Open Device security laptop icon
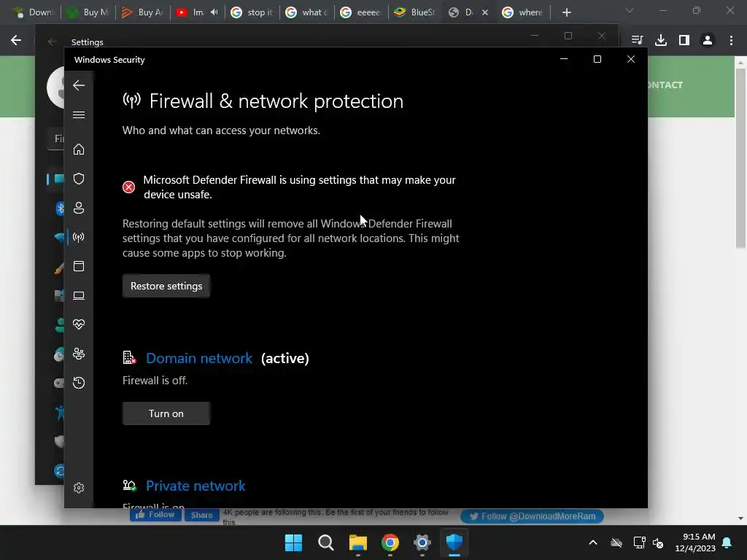This screenshot has width=747, height=560. point(79,296)
